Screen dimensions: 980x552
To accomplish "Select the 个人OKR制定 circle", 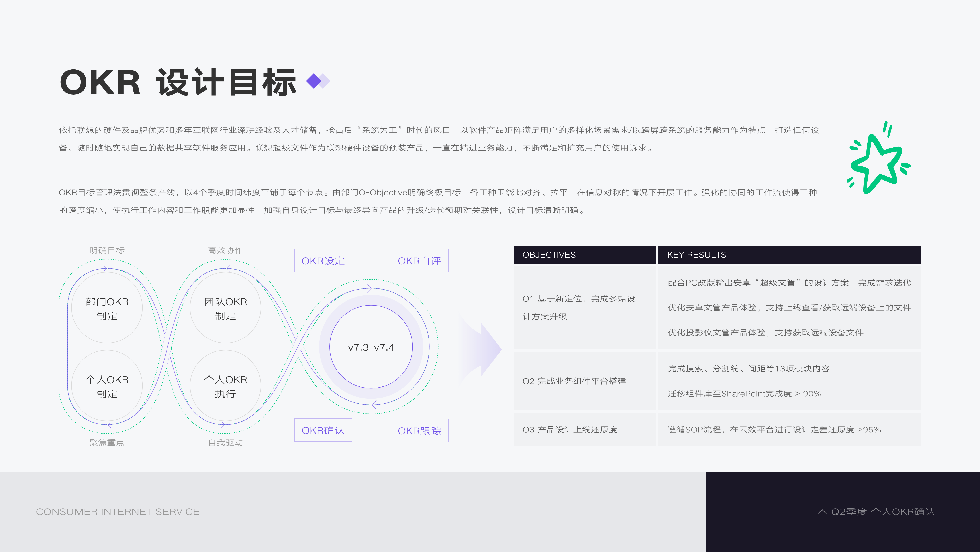I will point(107,386).
